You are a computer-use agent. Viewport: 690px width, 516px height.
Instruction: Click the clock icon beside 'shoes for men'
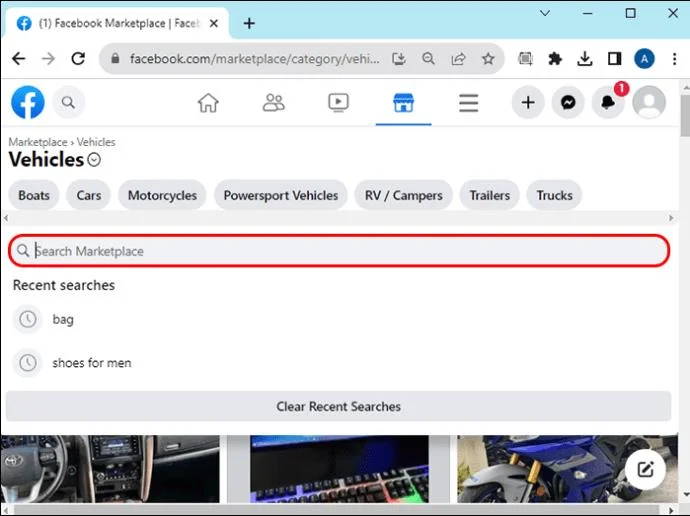pyautogui.click(x=28, y=362)
